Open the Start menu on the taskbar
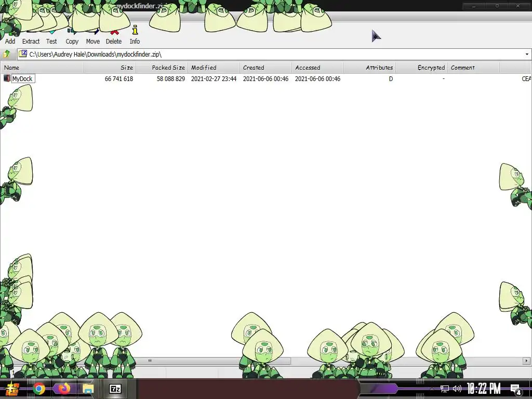The image size is (532, 399). point(13,389)
